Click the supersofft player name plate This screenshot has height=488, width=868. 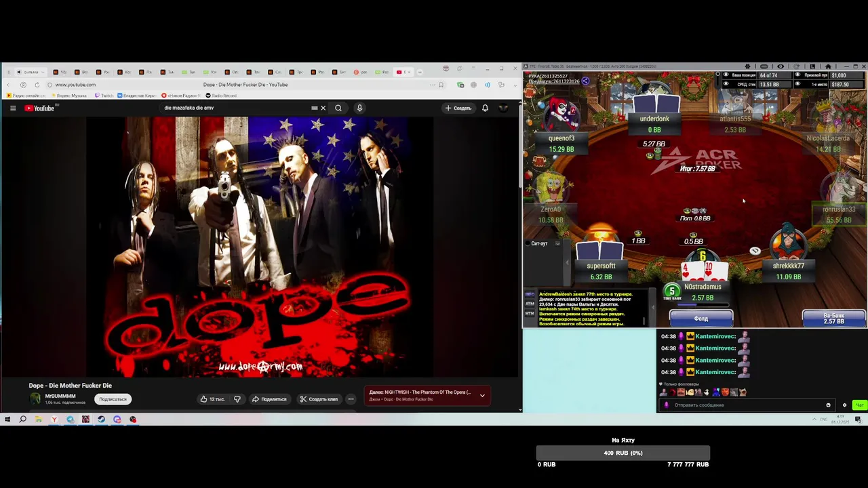(601, 271)
